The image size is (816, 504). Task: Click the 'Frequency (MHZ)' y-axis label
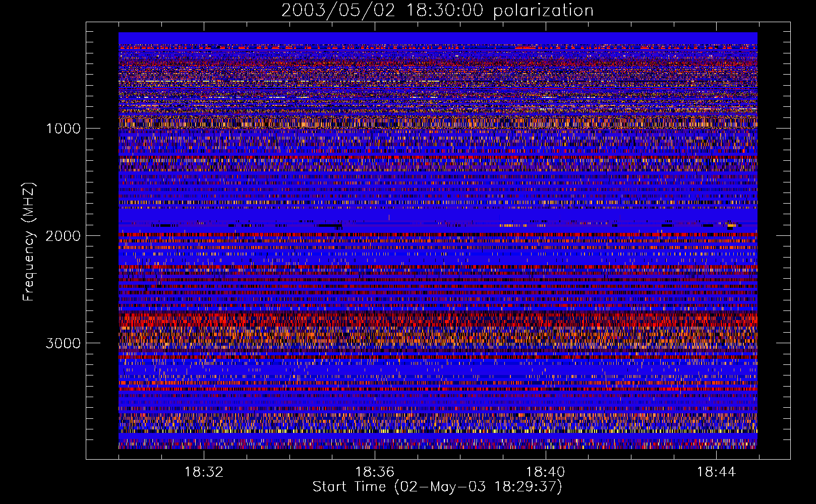tap(29, 242)
